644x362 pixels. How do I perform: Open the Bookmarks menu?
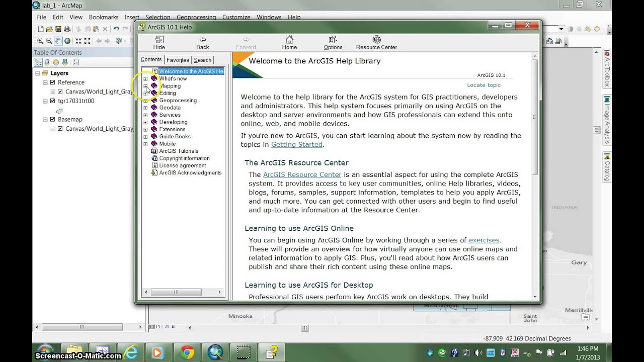[x=104, y=17]
